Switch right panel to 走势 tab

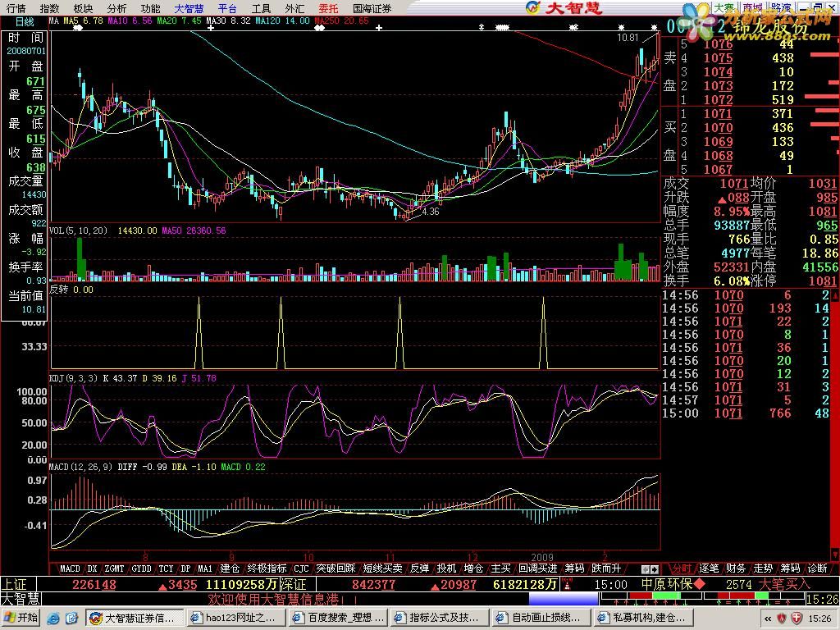point(763,568)
